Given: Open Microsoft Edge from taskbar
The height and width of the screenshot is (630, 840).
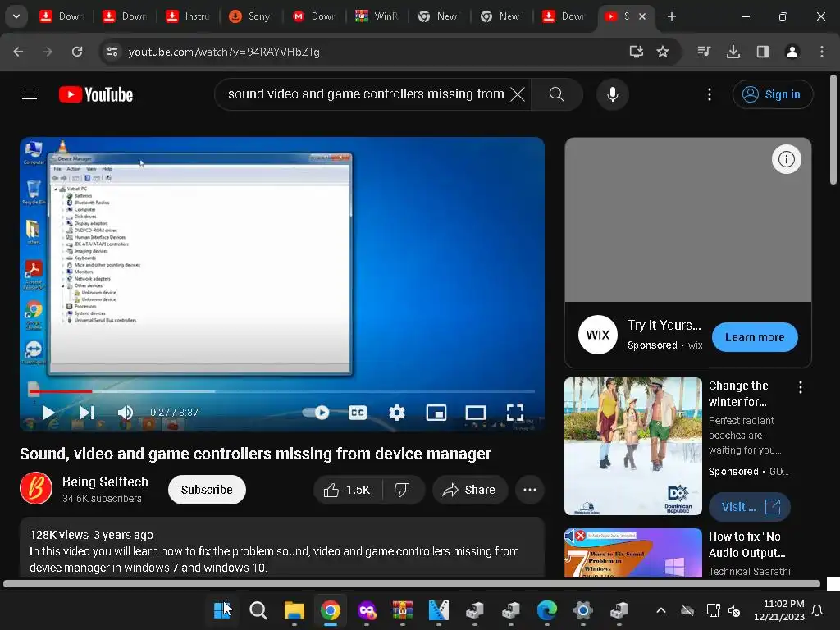Looking at the screenshot, I should [x=546, y=610].
